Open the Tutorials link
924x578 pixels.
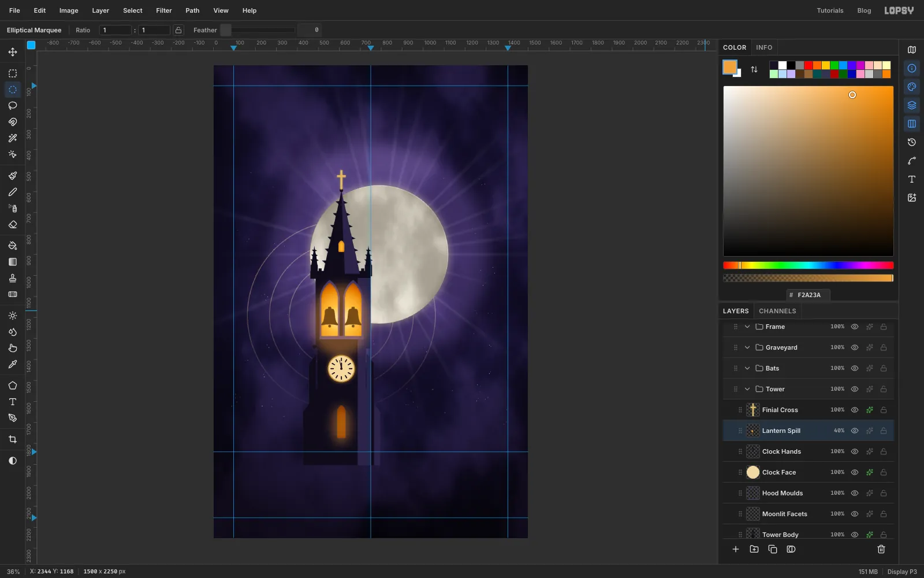[830, 10]
